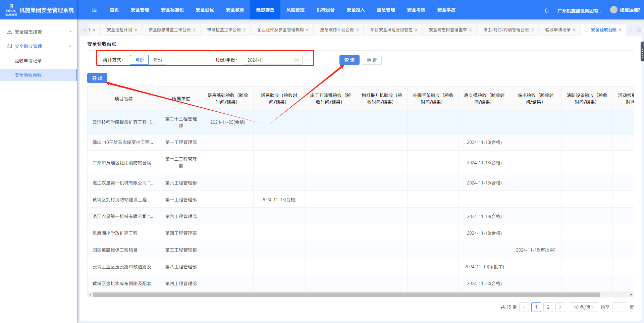Close the 安全巡检计划 tab
644x323 pixels.
click(x=136, y=30)
